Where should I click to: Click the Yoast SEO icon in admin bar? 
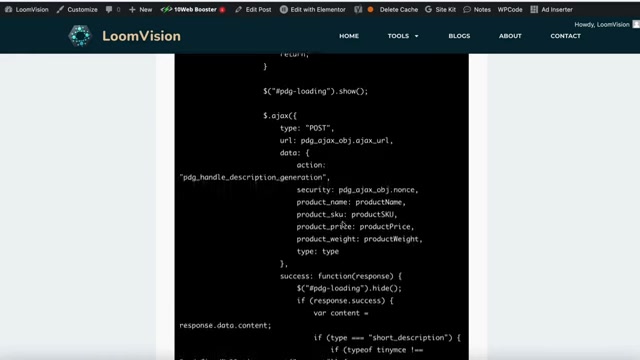click(358, 9)
